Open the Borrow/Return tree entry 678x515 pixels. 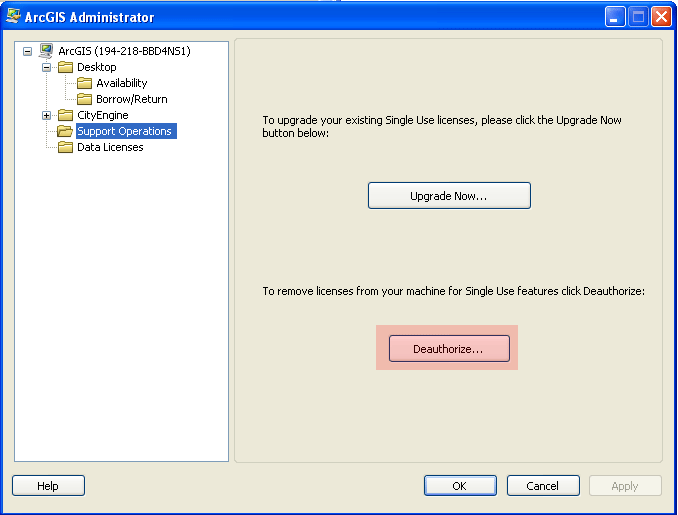click(132, 99)
